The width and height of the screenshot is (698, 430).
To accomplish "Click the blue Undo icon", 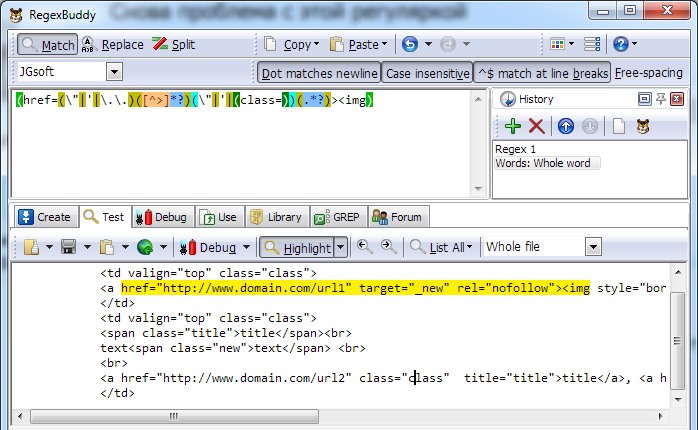I will (410, 44).
